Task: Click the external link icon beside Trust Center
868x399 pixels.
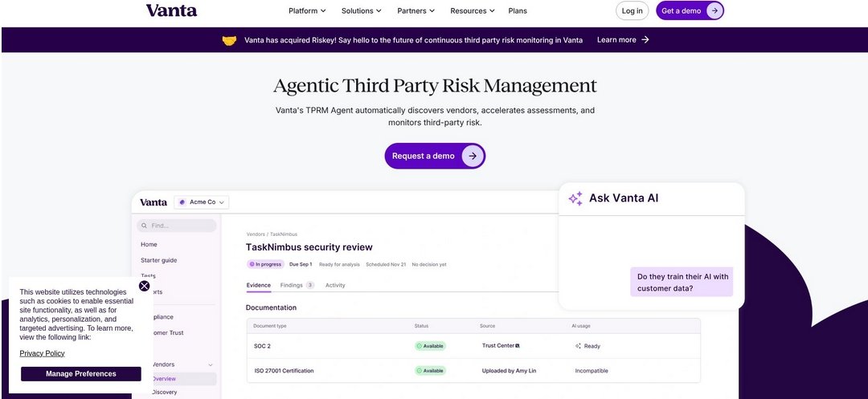Action: coord(518,345)
